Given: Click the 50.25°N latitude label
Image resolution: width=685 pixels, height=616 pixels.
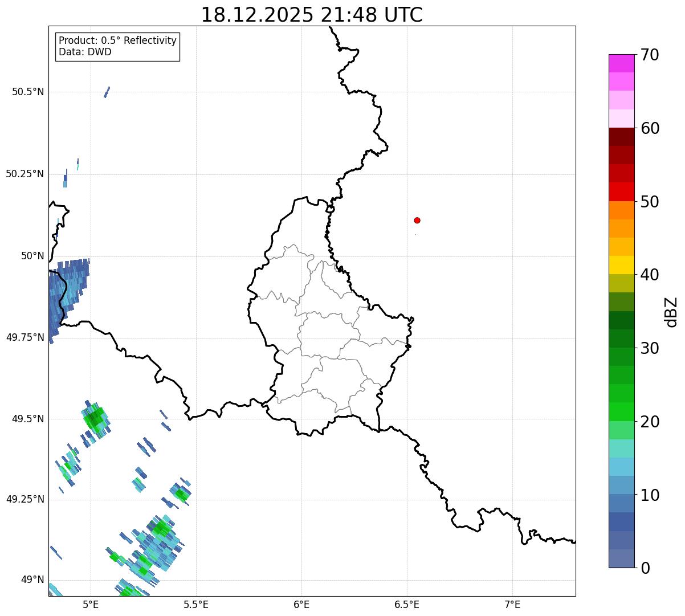Looking at the screenshot, I should pyautogui.click(x=25, y=174).
